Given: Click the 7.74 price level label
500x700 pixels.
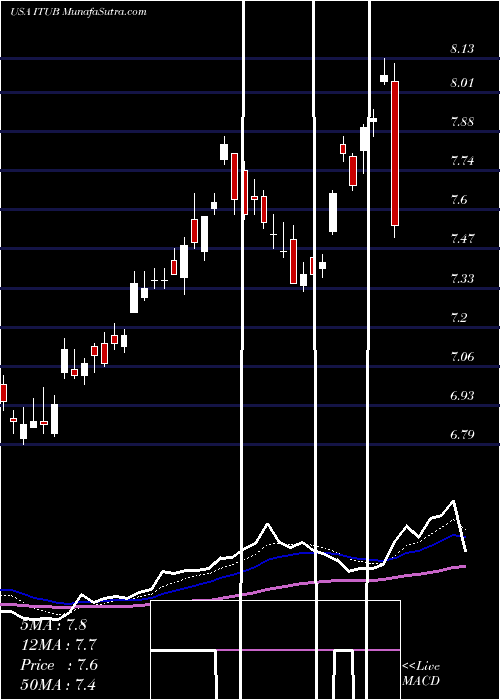Looking at the screenshot, I should click(x=462, y=160).
